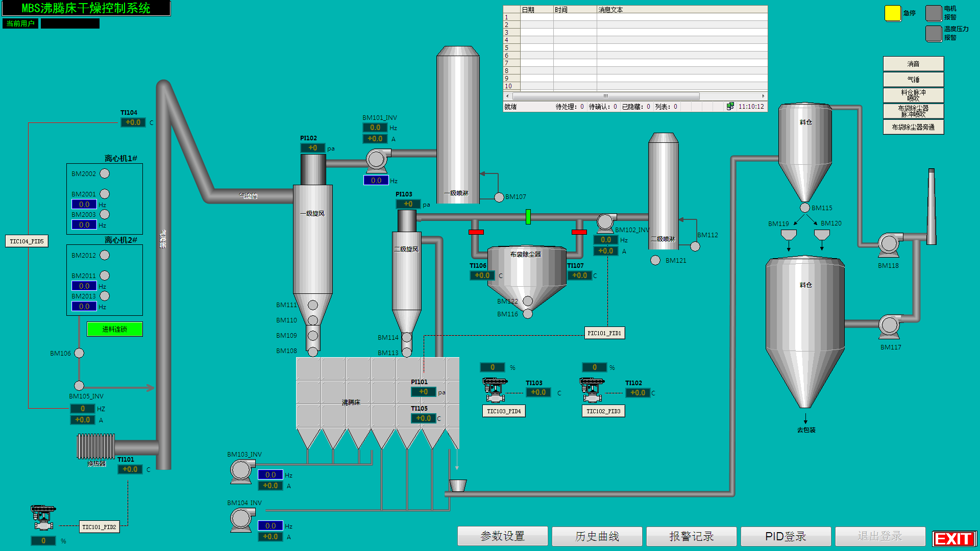
Task: Select the BM102_INV fan icon
Action: (x=606, y=222)
